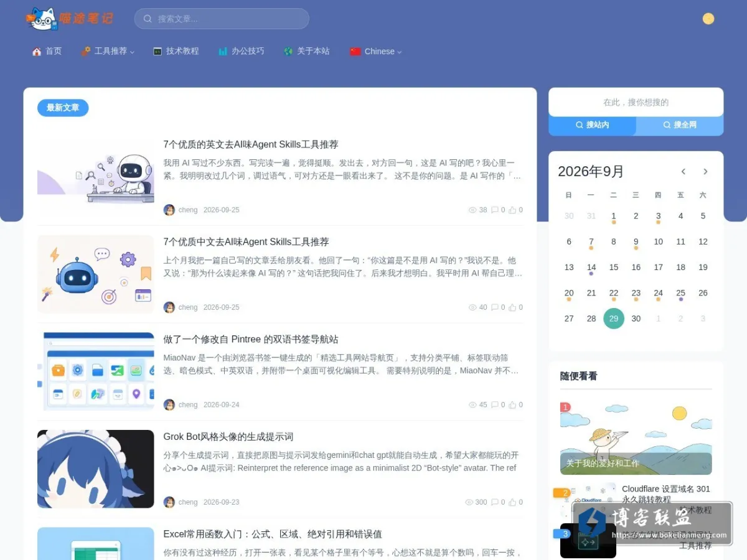
Task: Click cheng author avatar on 2026-09-25 English article
Action: [169, 210]
